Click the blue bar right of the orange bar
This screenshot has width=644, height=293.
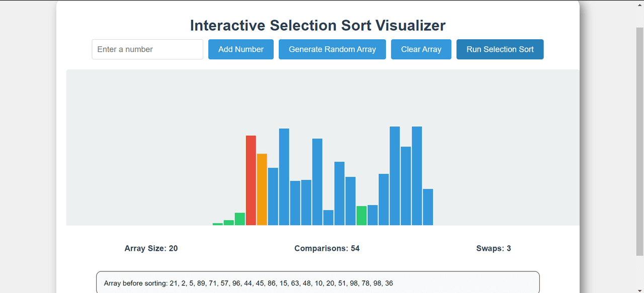tap(273, 196)
